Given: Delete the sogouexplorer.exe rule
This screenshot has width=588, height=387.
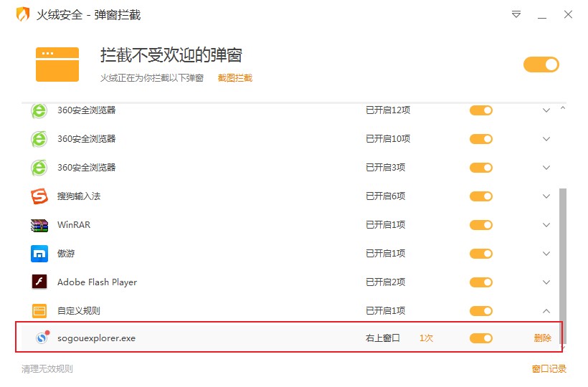Looking at the screenshot, I should (542, 338).
